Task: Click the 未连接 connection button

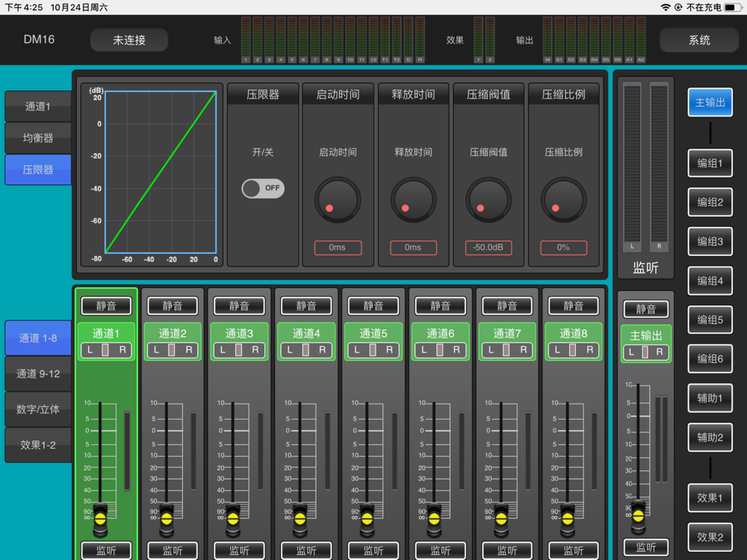Action: point(129,40)
